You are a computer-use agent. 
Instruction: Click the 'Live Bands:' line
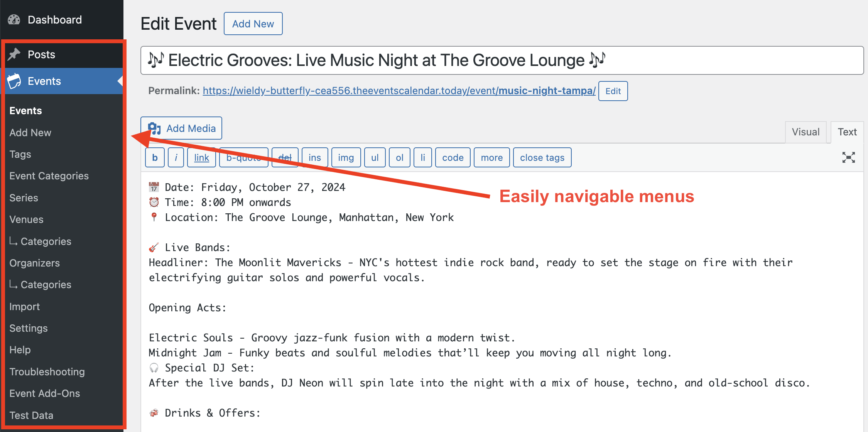190,248
